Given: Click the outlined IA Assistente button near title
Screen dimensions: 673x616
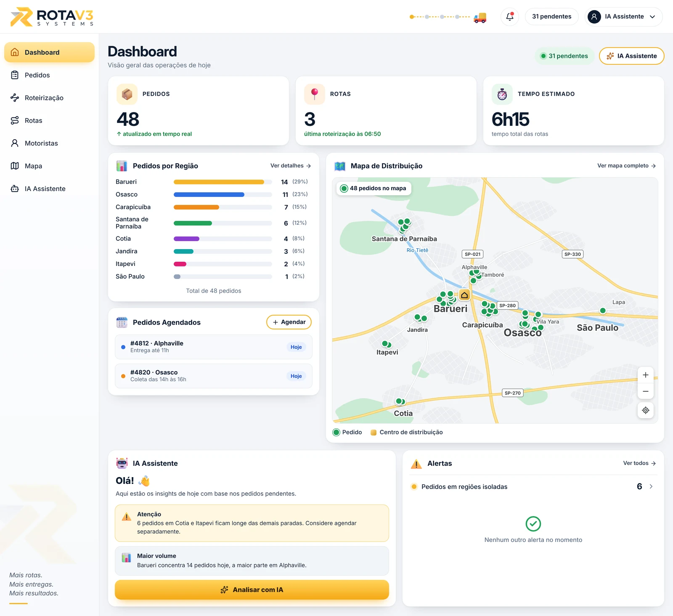Looking at the screenshot, I should (631, 56).
